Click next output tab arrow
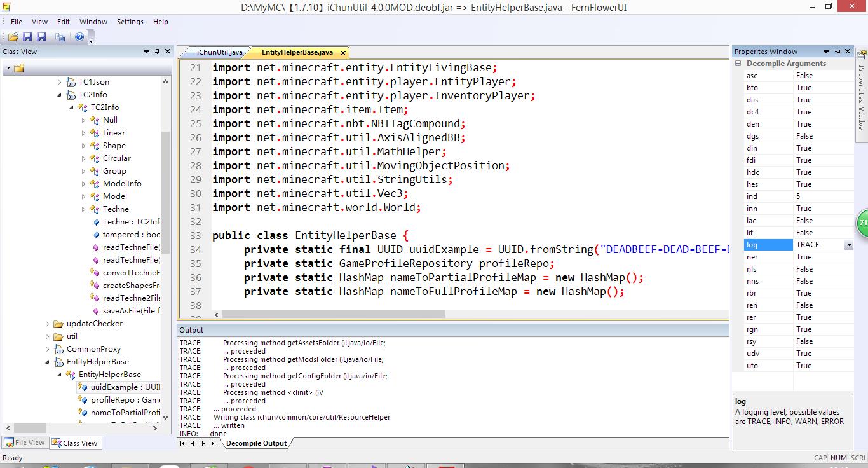868x468 pixels. point(203,443)
